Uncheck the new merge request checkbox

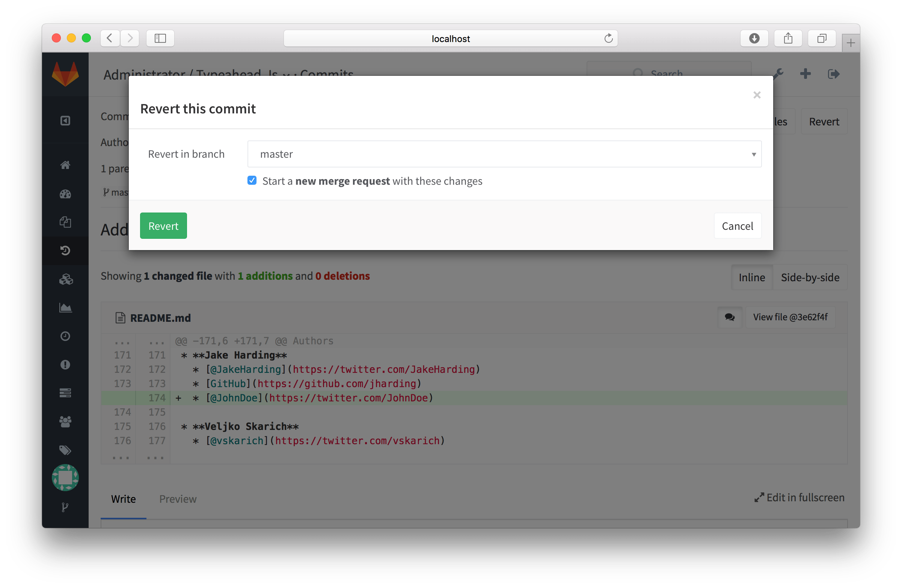pos(252,181)
